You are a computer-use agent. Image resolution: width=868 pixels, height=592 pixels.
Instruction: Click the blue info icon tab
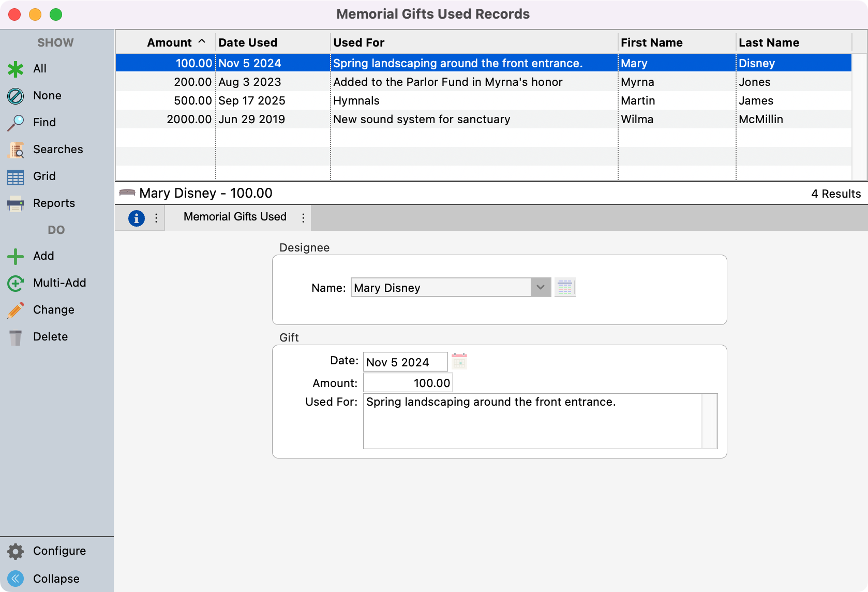pyautogui.click(x=136, y=218)
